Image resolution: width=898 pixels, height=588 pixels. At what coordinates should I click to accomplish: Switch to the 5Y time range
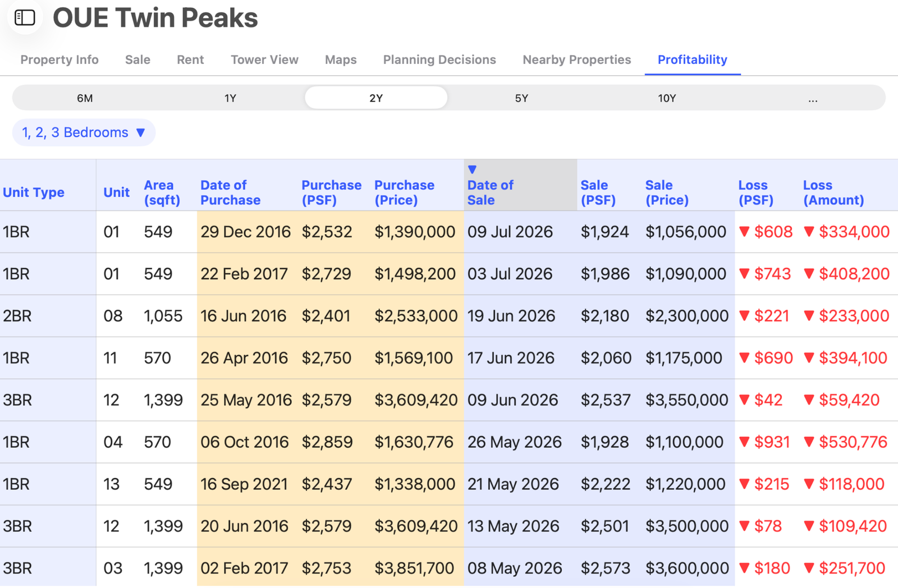pos(521,98)
